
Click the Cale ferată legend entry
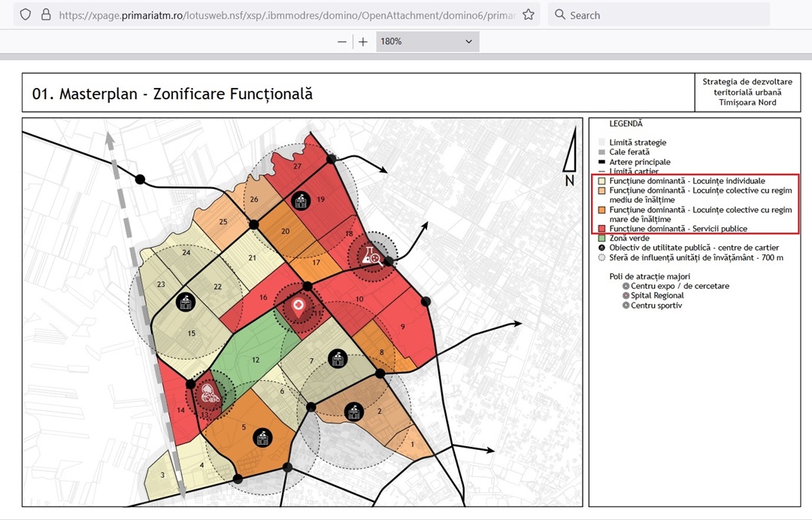[x=629, y=152]
